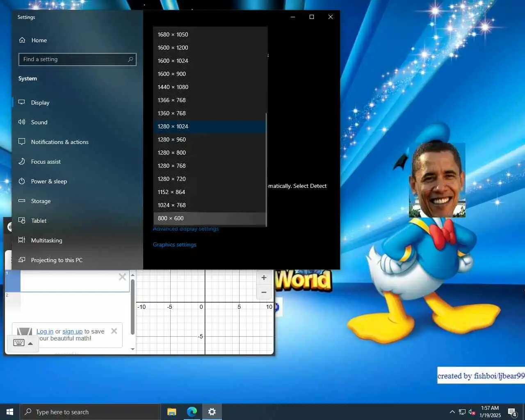Screen dimensions: 525x420
Task: Minimize the Settings window
Action: [x=293, y=17]
